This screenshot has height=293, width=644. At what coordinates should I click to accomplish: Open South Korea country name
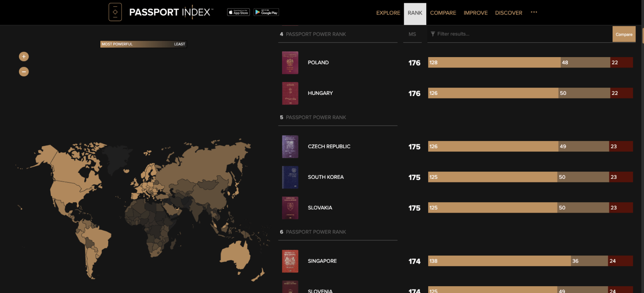coord(326,177)
